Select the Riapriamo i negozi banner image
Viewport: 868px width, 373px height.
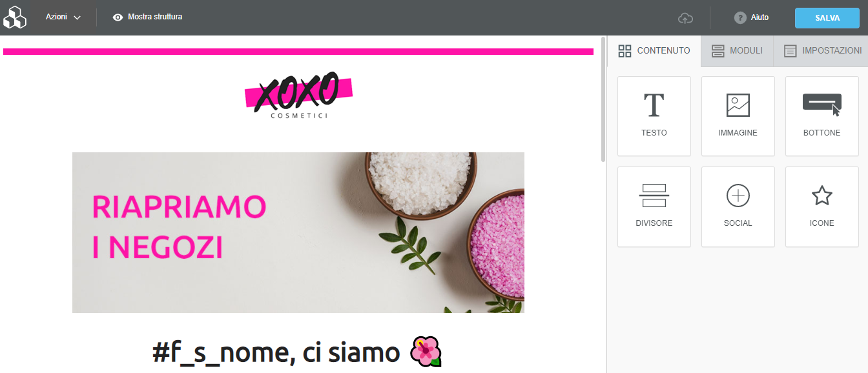click(x=298, y=232)
